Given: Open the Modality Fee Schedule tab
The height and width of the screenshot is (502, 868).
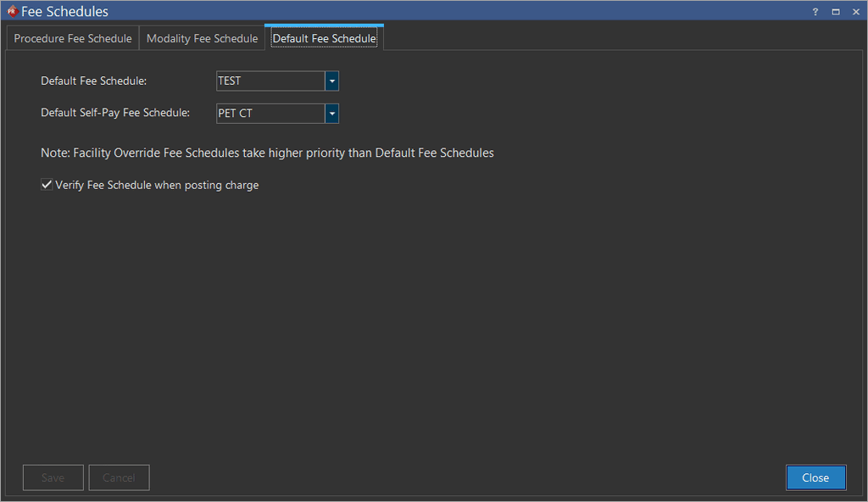Looking at the screenshot, I should click(x=202, y=39).
